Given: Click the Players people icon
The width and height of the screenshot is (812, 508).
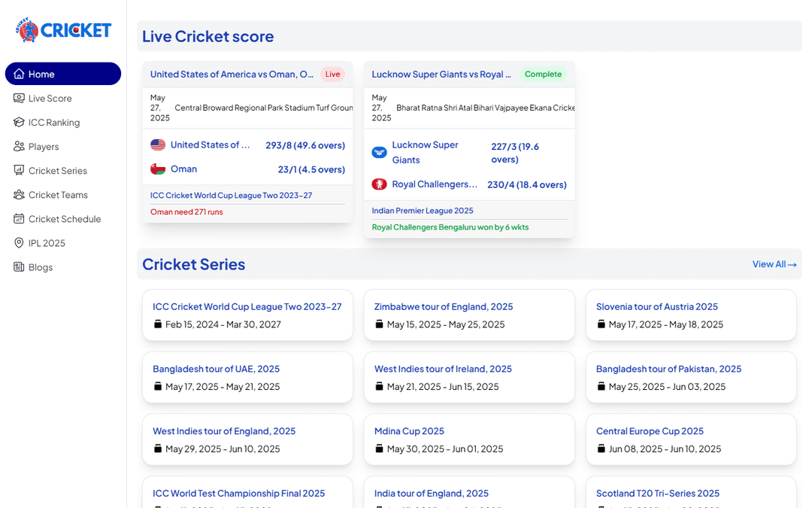Looking at the screenshot, I should click(x=19, y=146).
